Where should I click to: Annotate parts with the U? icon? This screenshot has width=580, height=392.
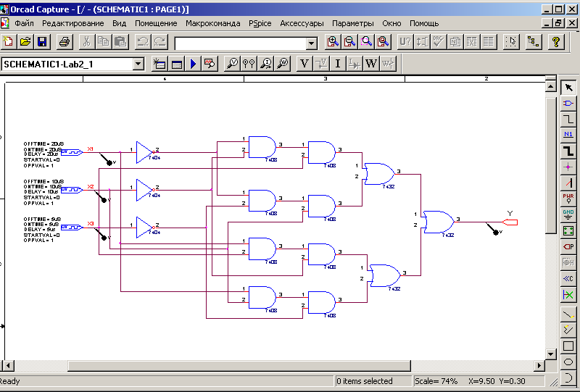click(405, 42)
